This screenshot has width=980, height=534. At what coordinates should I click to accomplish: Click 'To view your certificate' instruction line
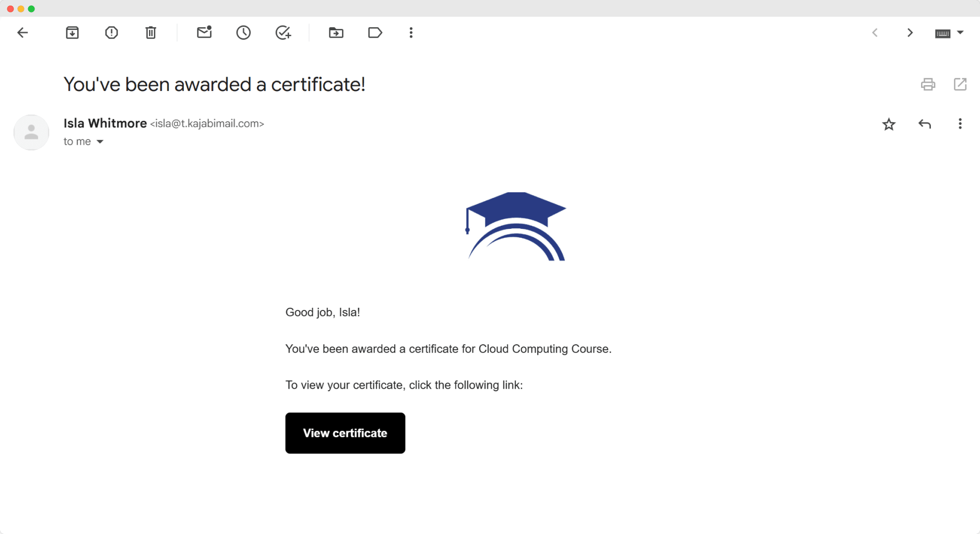[x=404, y=385]
